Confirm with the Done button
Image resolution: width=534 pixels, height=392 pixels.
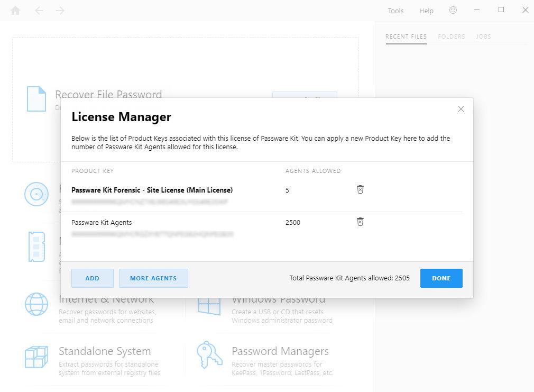click(x=441, y=278)
